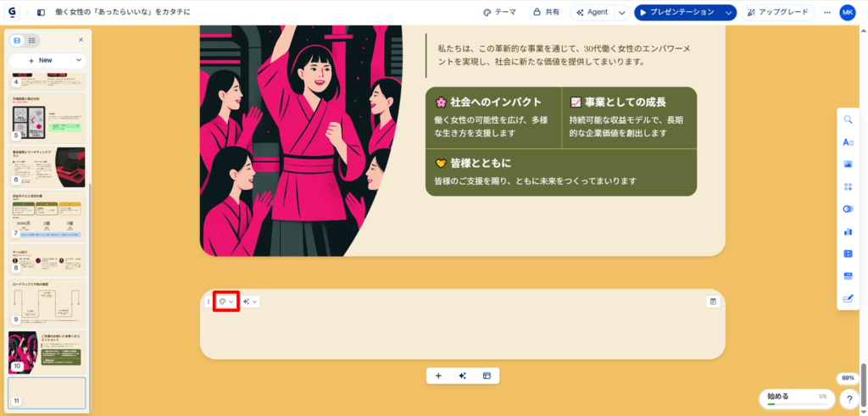Click the 始める progress bar widget

(x=797, y=399)
